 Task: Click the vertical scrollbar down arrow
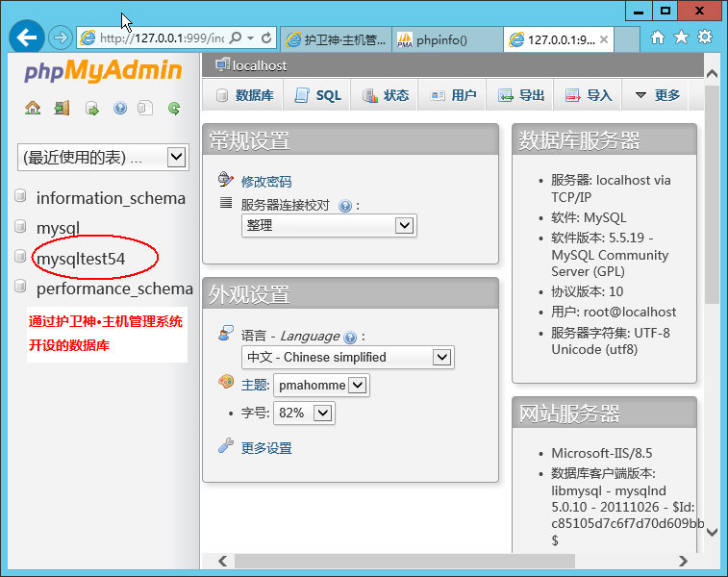pyautogui.click(x=712, y=533)
